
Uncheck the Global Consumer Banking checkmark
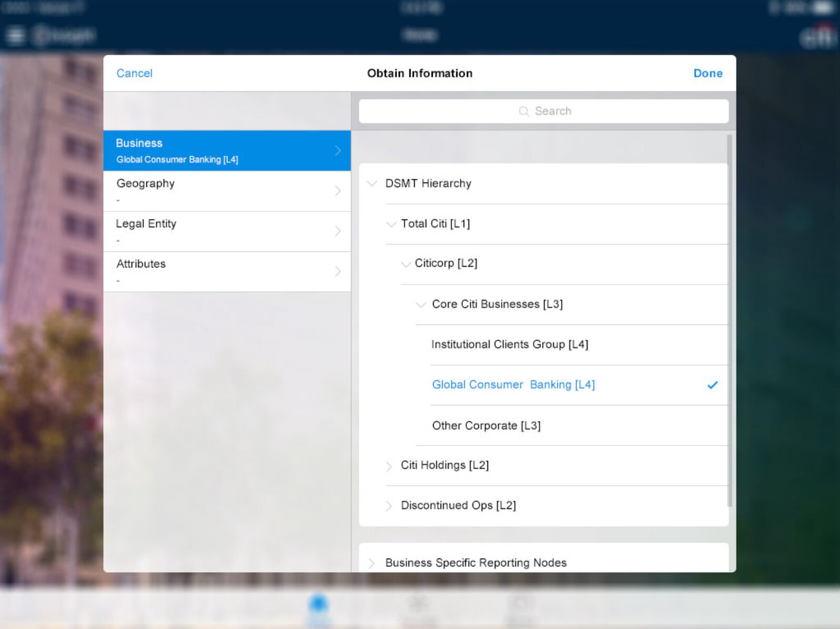[713, 385]
